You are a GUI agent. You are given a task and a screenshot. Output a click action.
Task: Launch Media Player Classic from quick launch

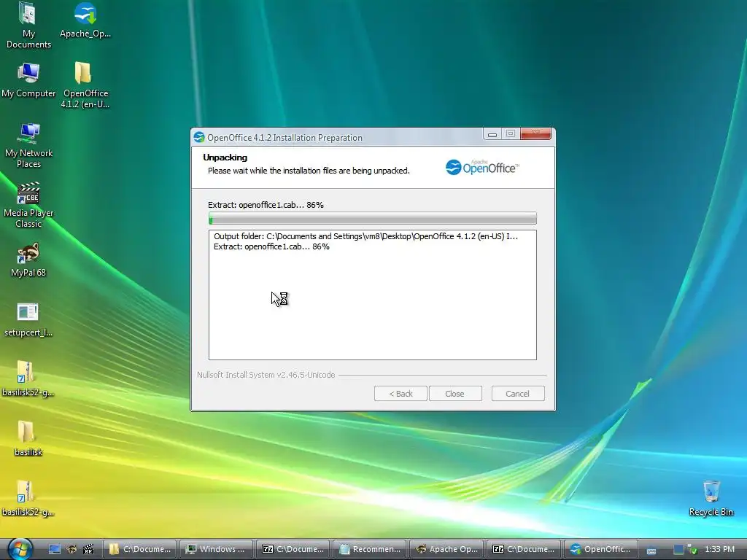click(88, 549)
